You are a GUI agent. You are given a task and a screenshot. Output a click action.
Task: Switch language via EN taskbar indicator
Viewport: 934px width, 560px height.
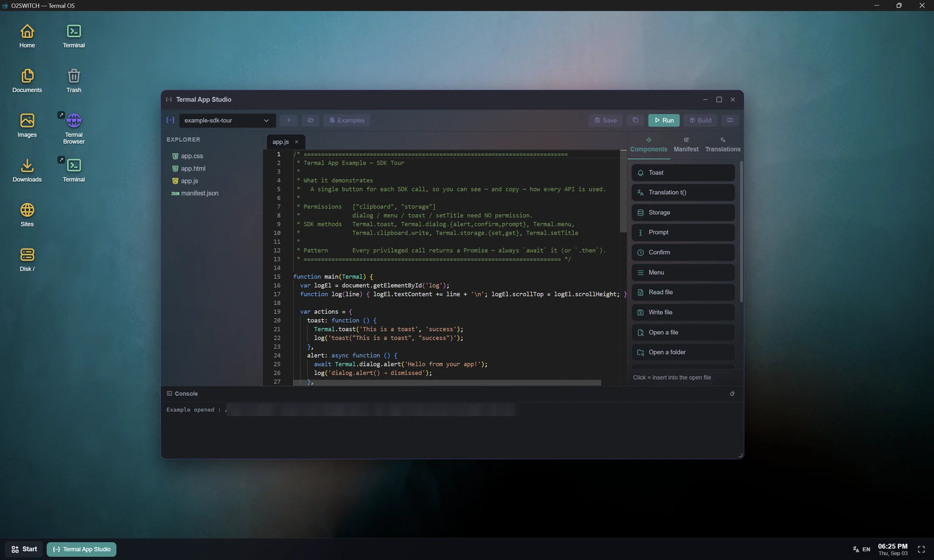click(x=862, y=549)
